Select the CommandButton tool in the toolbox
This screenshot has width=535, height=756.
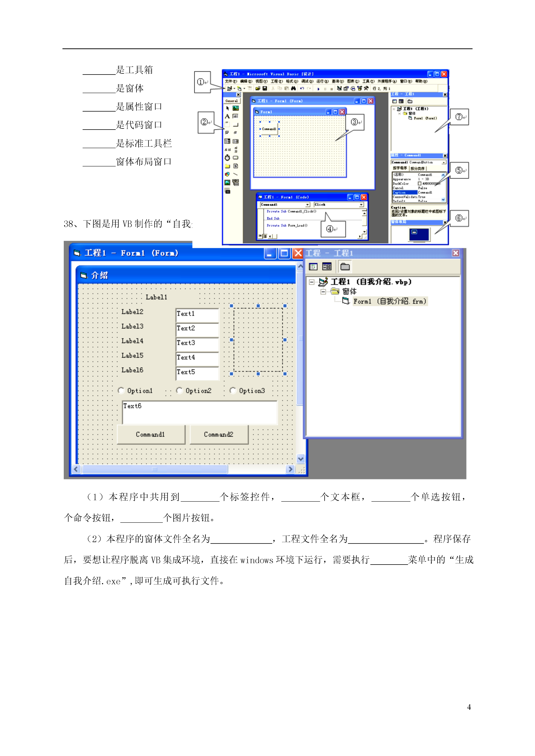point(236,124)
